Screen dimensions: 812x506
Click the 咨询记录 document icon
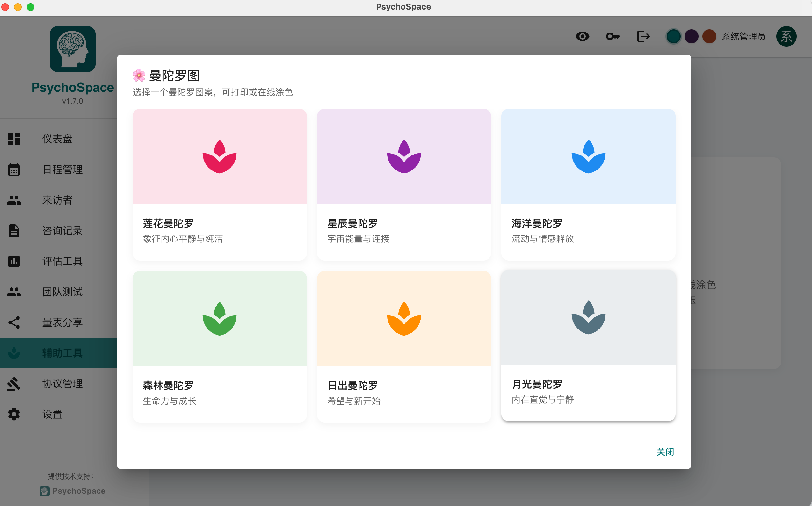click(14, 231)
